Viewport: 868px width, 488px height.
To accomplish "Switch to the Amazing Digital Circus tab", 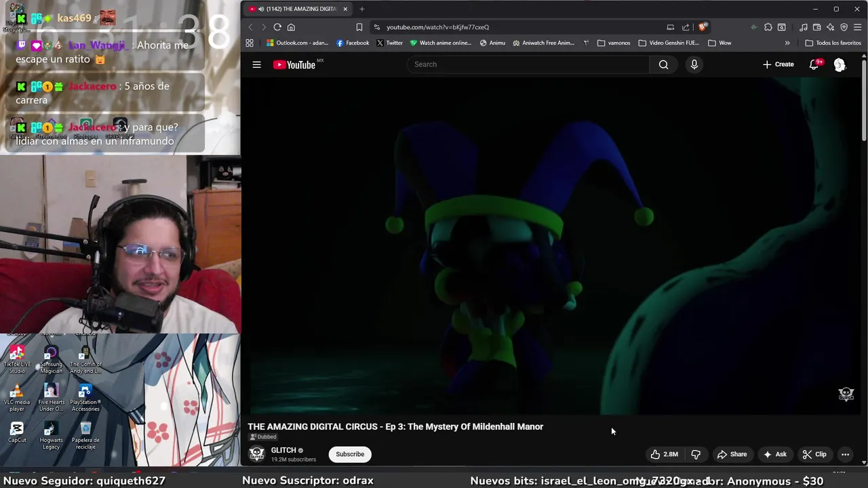I will (297, 9).
